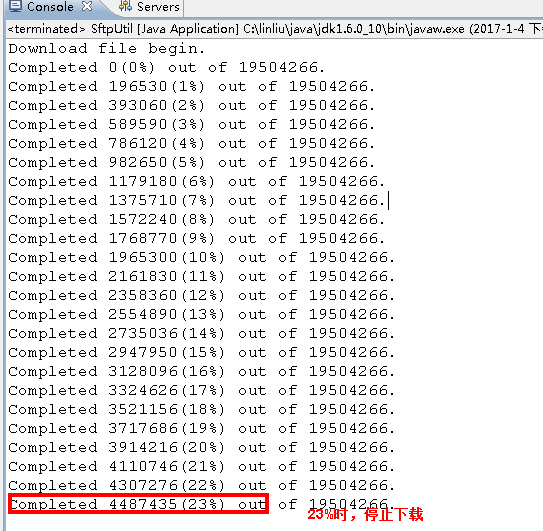Select line 'Completed 3914216(20%)'
543x531 pixels.
point(202,448)
